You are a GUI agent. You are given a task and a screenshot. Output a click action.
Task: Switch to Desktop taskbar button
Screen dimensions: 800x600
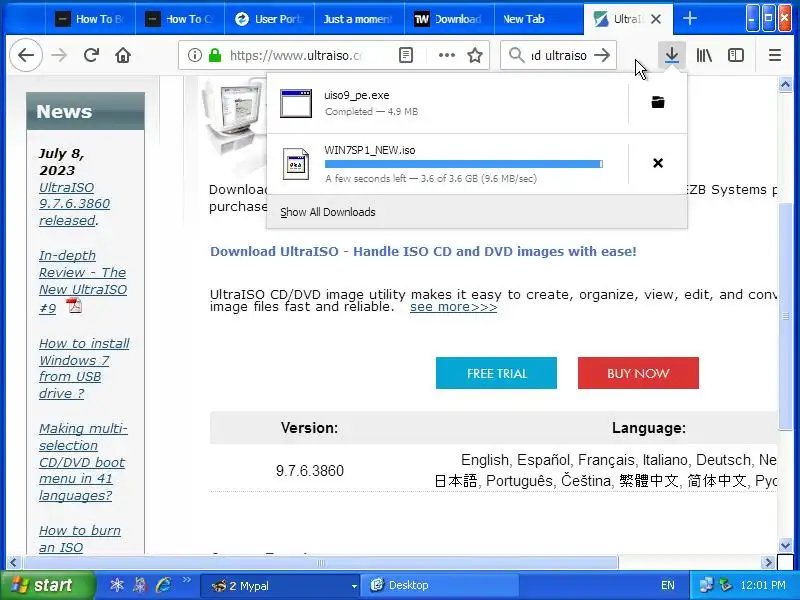click(x=439, y=585)
